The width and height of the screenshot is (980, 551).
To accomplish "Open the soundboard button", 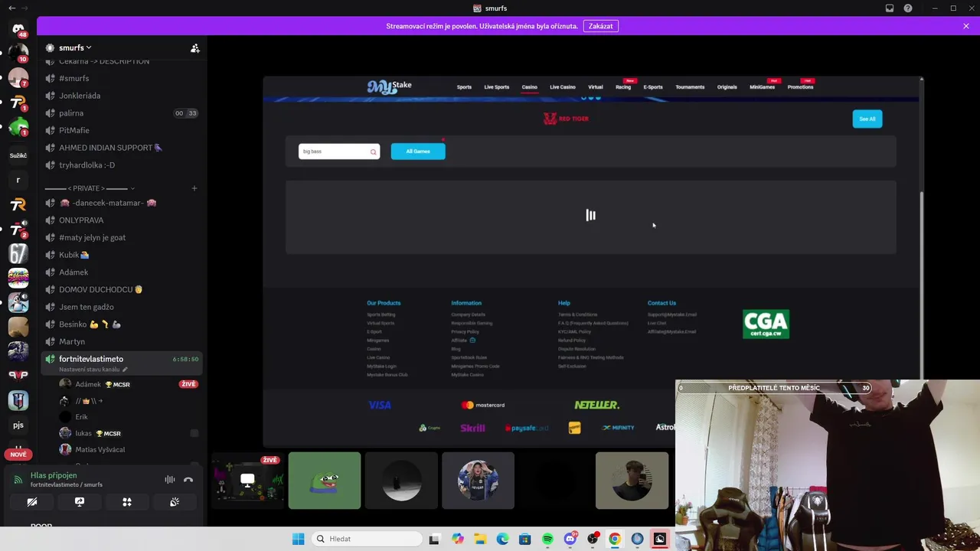I will pos(175,502).
